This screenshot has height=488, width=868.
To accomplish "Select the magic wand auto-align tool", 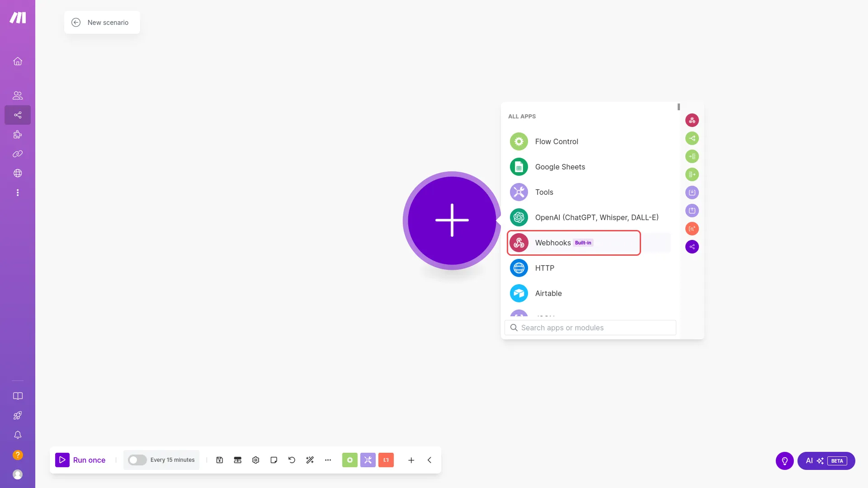I will (x=310, y=460).
